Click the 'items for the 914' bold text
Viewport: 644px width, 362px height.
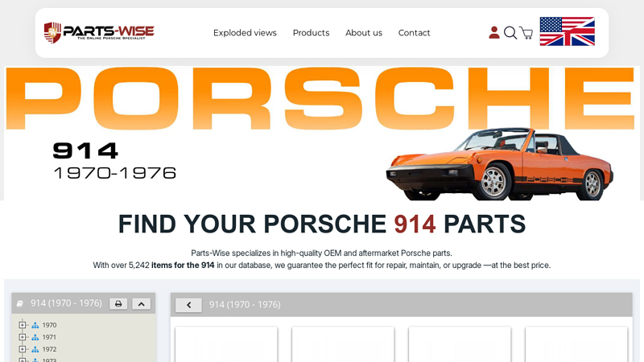click(x=183, y=265)
